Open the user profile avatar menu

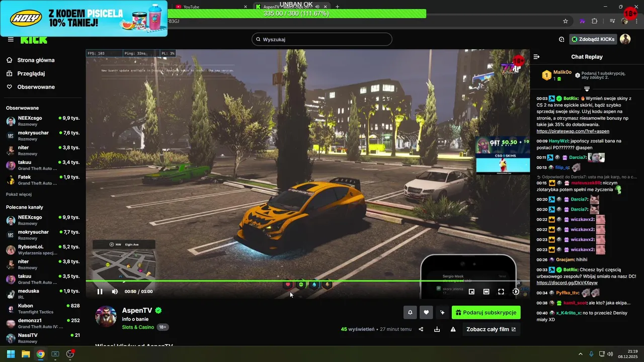[x=625, y=39]
